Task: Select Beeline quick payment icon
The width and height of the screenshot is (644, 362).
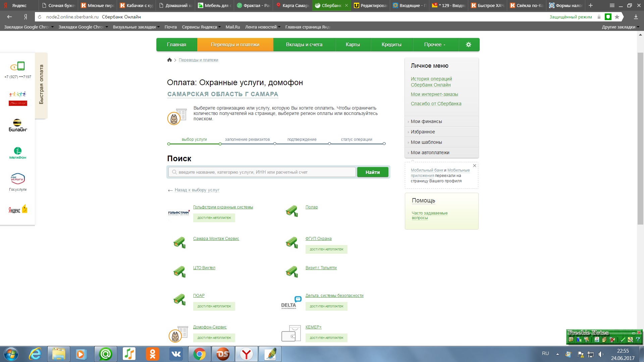Action: pyautogui.click(x=18, y=125)
